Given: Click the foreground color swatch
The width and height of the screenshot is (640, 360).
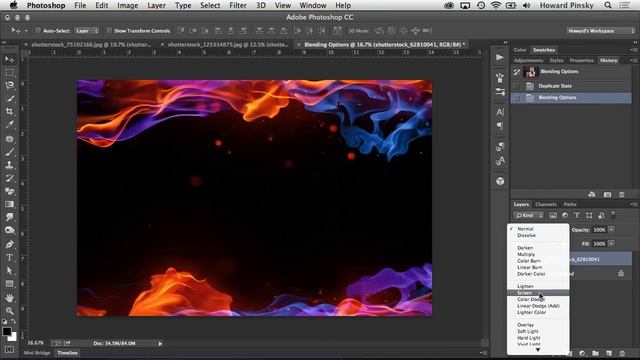Looking at the screenshot, I should (x=6, y=331).
